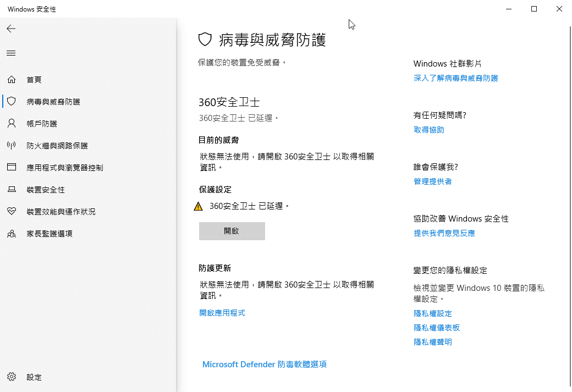This screenshot has width=572, height=392.
Task: Click 提供我們意見反應 link
Action: (x=444, y=233)
